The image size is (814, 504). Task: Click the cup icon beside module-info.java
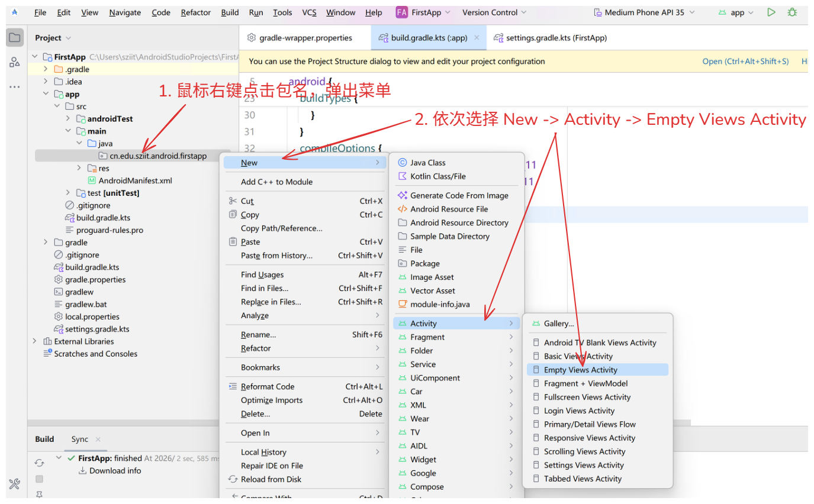pos(403,304)
